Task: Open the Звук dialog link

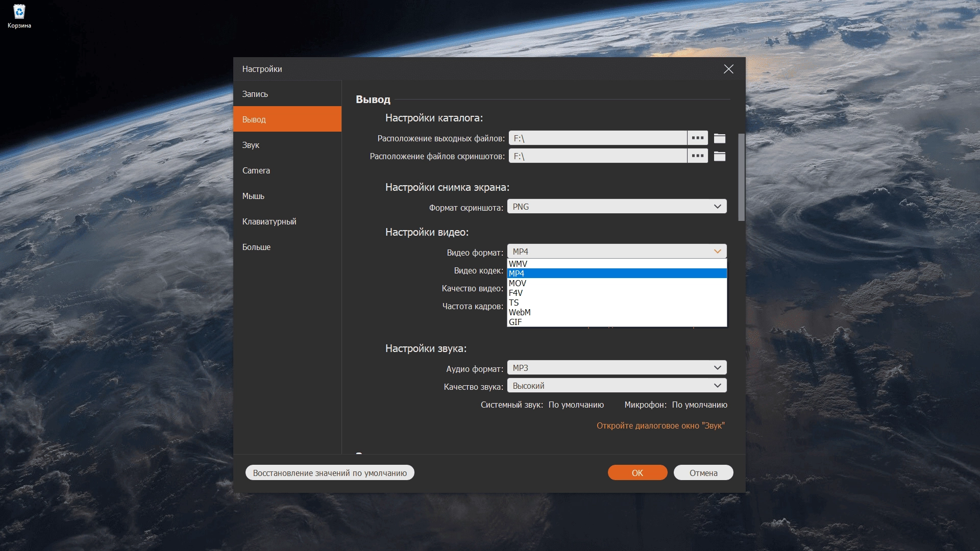Action: 660,425
